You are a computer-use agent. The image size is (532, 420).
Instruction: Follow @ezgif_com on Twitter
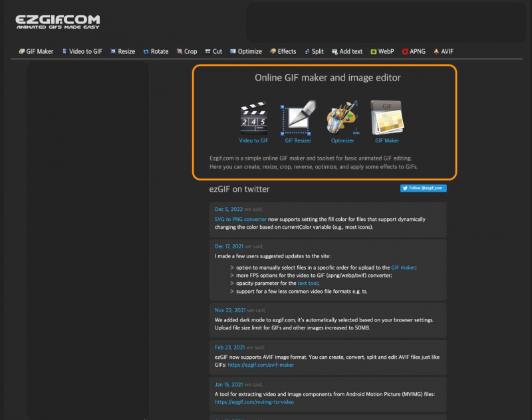coord(424,188)
